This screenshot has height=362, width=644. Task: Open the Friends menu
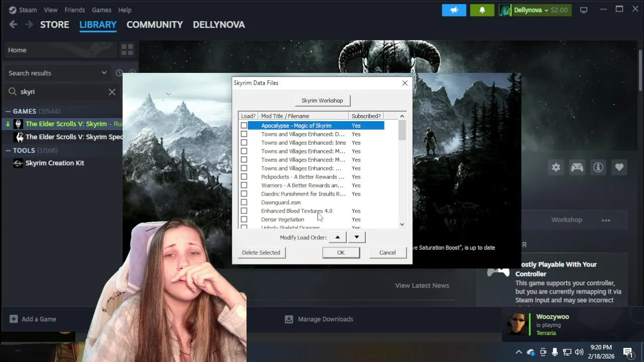click(x=74, y=10)
